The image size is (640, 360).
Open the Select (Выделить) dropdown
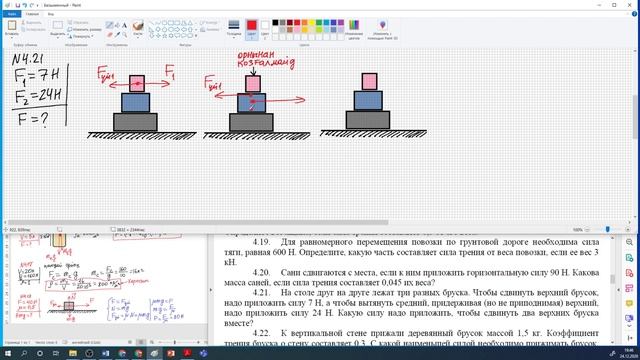pos(58,37)
